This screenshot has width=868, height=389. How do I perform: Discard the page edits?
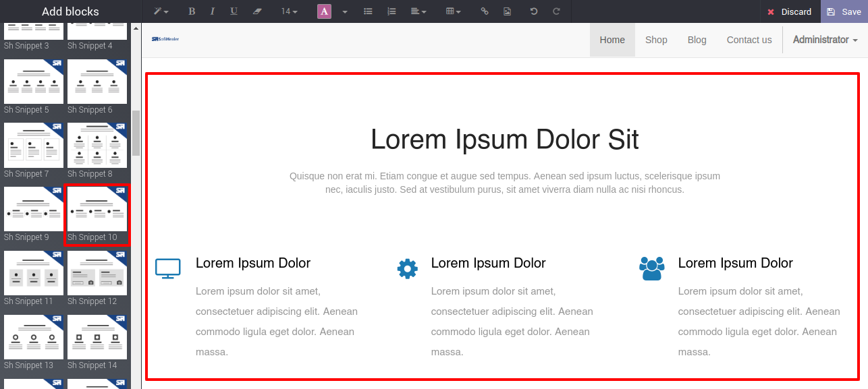pyautogui.click(x=790, y=11)
